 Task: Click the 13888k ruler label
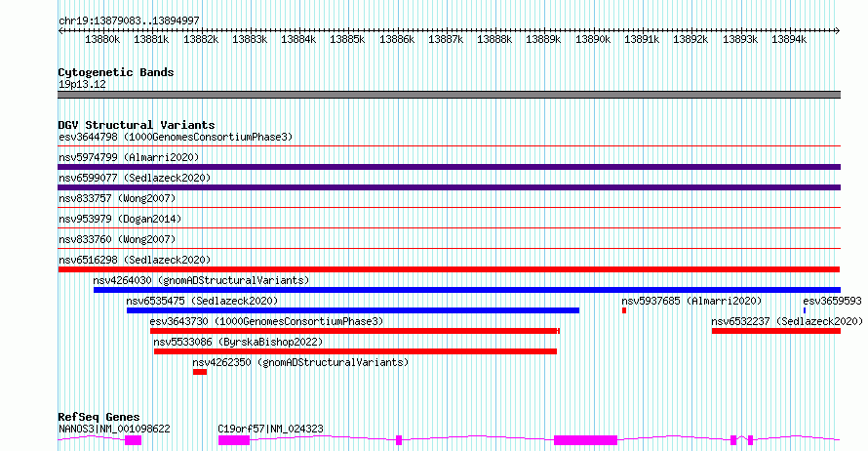coord(494,39)
